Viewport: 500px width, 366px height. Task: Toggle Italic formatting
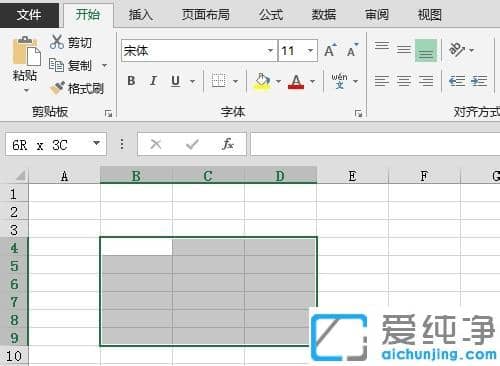click(153, 81)
